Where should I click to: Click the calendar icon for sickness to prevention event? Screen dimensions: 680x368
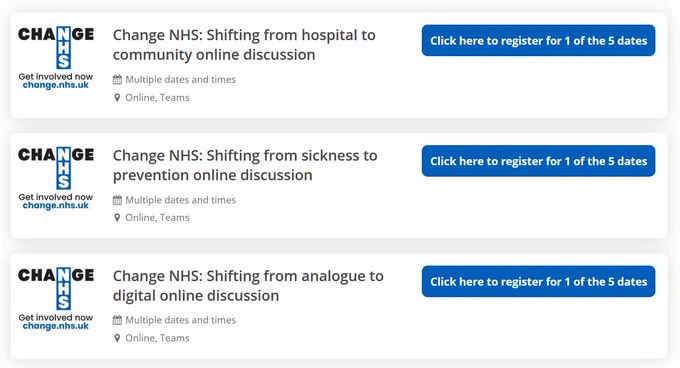[117, 200]
